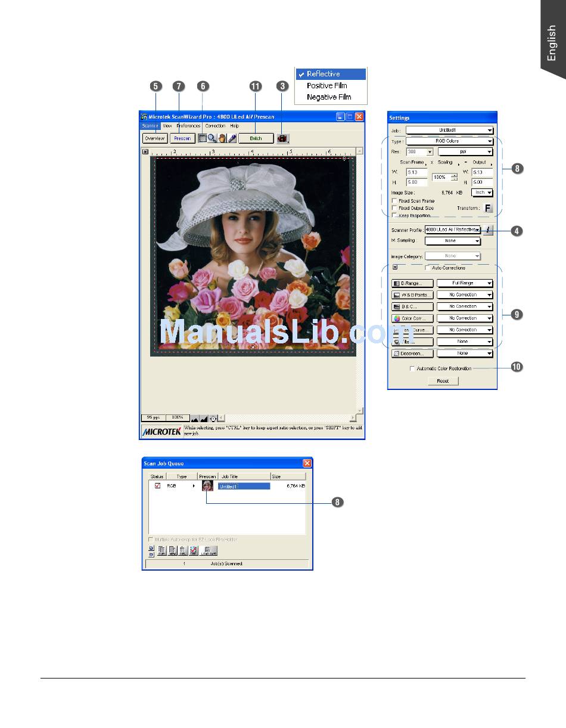Select the Untitled1 job title in queue
This screenshot has height=728, width=566.
[x=244, y=487]
